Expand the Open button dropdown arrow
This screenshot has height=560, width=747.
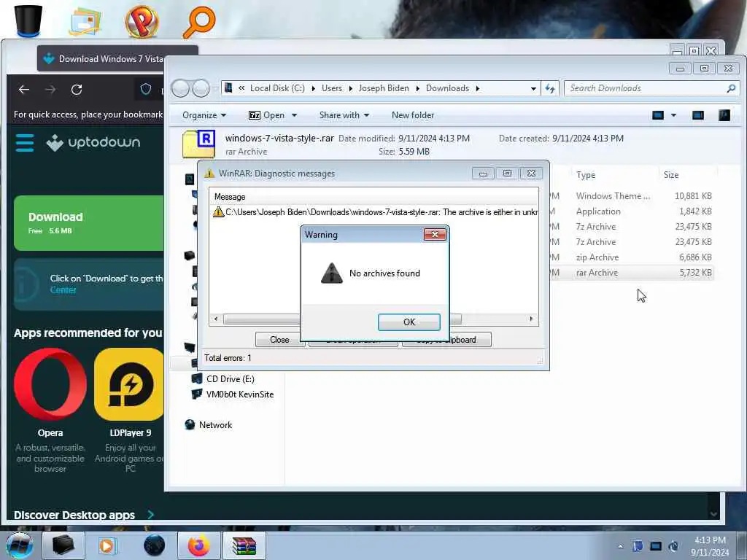click(x=295, y=115)
